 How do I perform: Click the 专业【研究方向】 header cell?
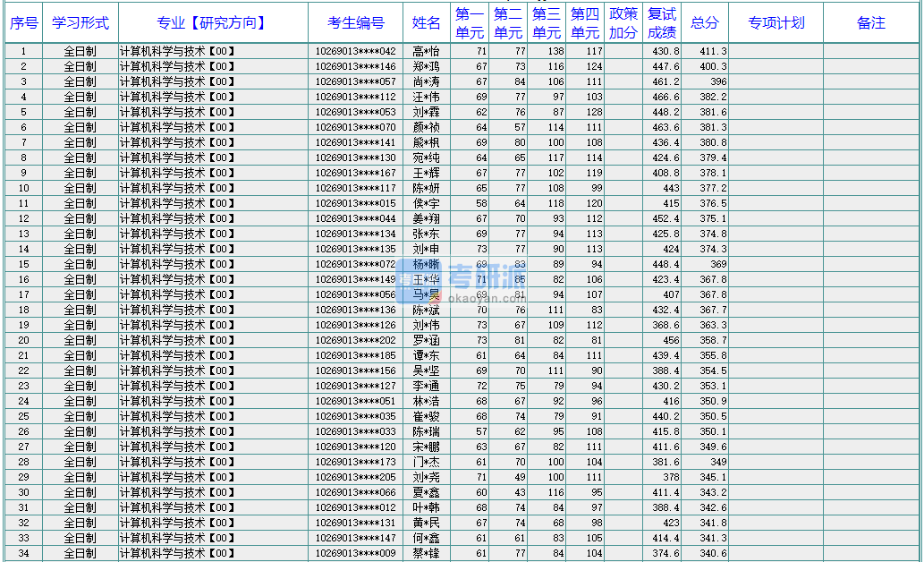pos(212,23)
